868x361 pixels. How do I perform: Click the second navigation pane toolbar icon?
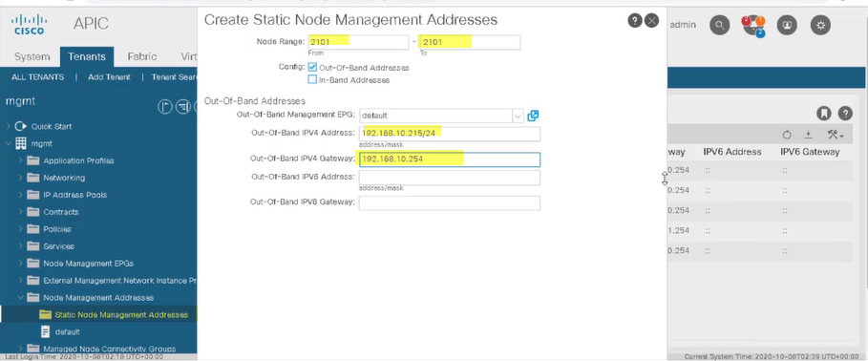(183, 107)
